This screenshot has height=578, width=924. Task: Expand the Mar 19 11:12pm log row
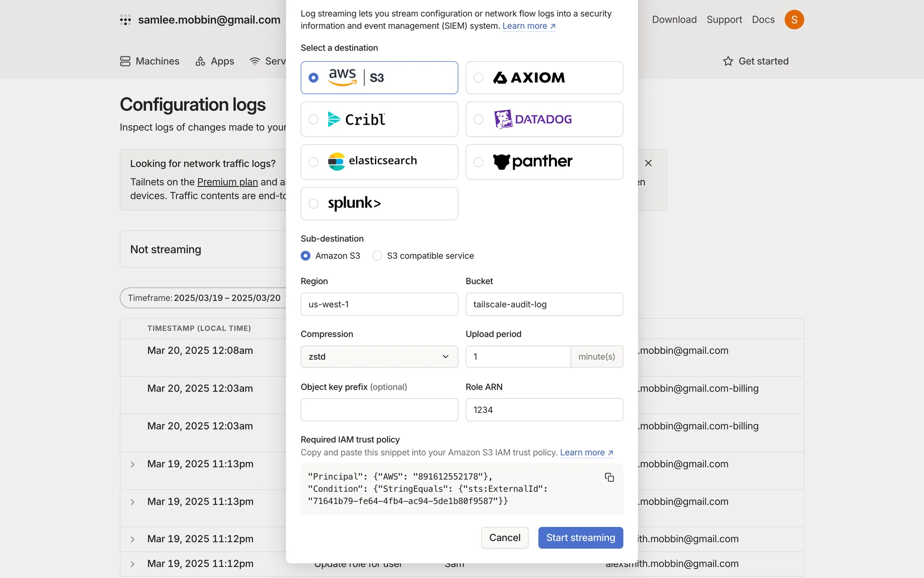pos(132,539)
